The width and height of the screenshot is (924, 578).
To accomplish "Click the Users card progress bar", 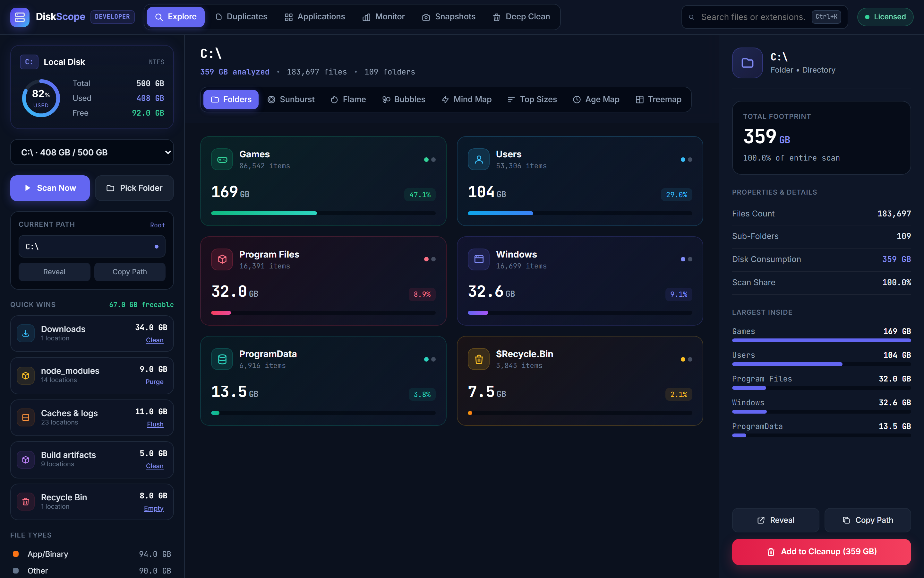I will (x=580, y=213).
